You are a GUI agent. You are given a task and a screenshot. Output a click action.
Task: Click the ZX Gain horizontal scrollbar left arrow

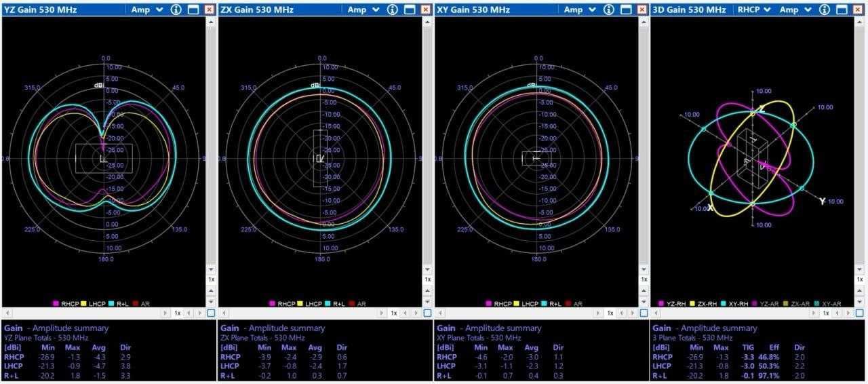pos(222,313)
